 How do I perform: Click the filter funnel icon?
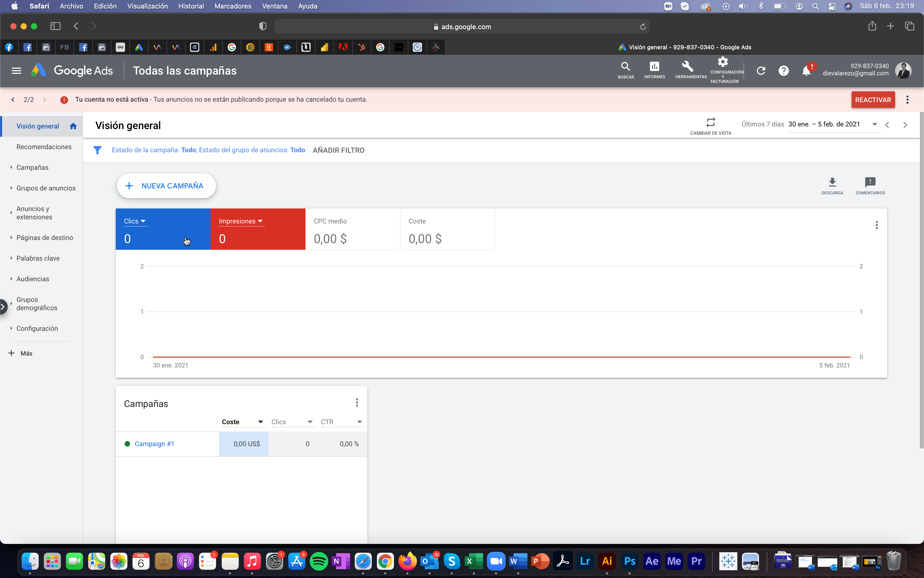97,150
